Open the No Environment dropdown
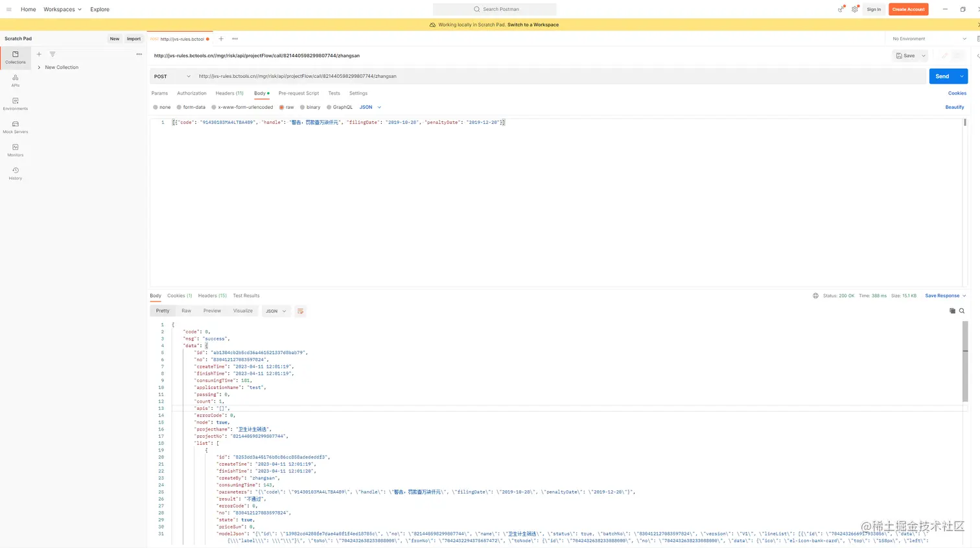The image size is (980, 548). pos(929,39)
